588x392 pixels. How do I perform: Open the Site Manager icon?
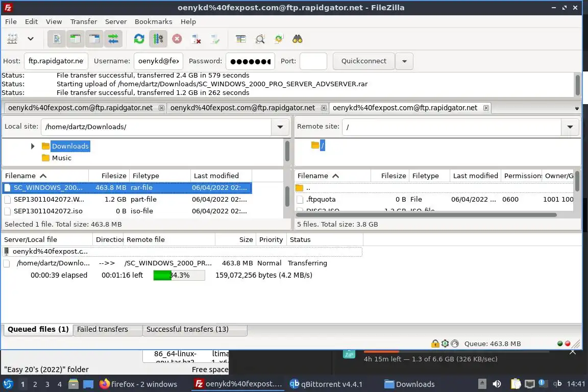[x=12, y=39]
